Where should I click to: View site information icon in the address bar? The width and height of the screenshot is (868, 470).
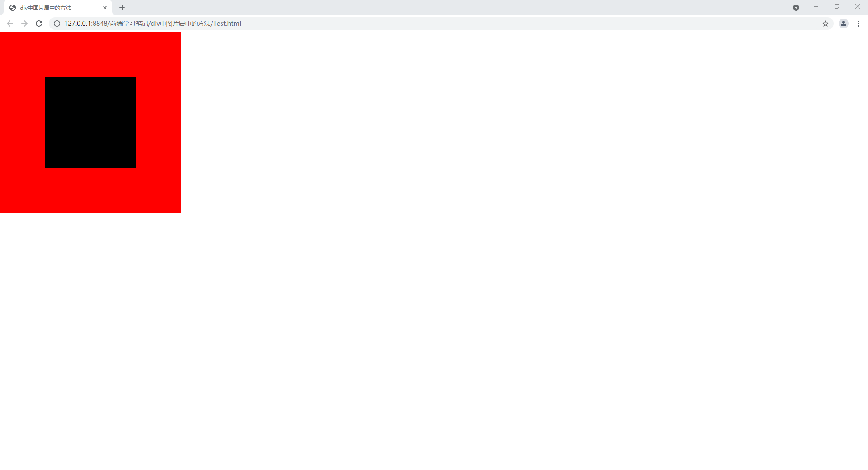pos(57,23)
